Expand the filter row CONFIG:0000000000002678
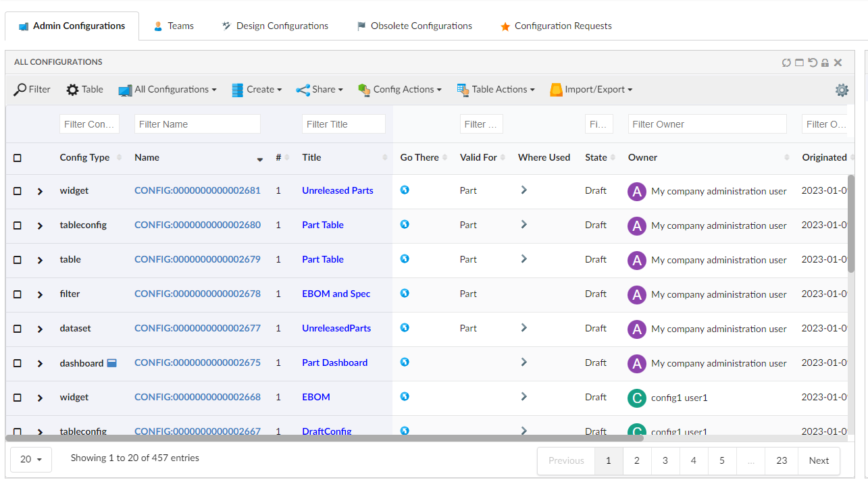This screenshot has width=868, height=482. (40, 295)
